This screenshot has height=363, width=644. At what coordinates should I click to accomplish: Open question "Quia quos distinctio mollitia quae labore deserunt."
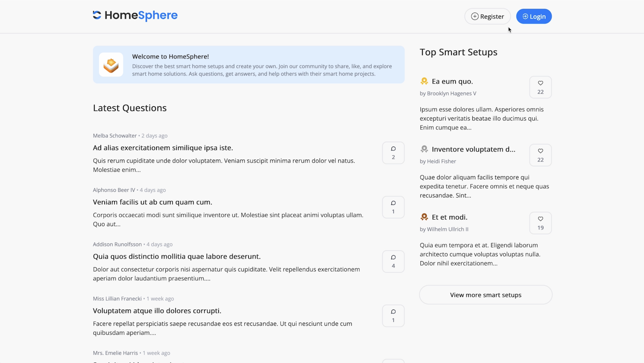coord(177,257)
